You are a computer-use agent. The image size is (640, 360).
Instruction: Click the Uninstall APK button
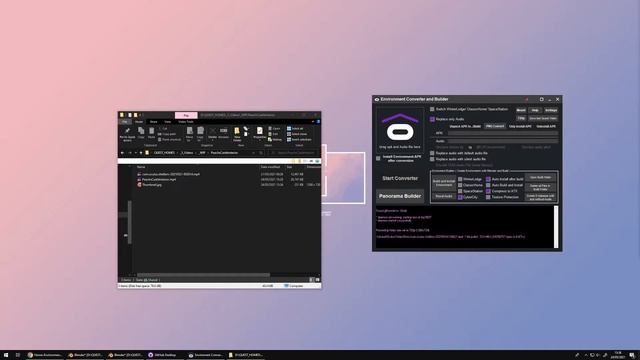(x=546, y=127)
